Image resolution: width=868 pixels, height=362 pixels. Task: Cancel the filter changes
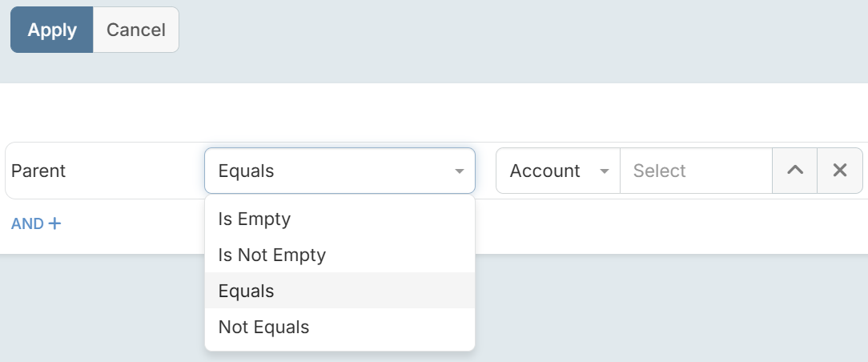tap(135, 30)
